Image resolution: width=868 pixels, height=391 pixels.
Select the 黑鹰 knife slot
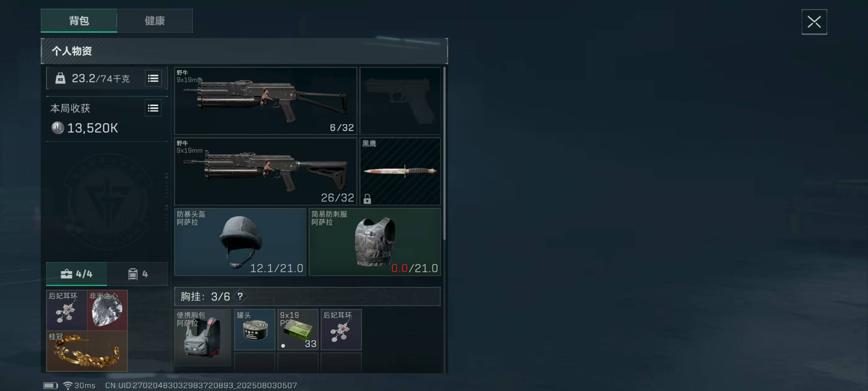(x=400, y=171)
